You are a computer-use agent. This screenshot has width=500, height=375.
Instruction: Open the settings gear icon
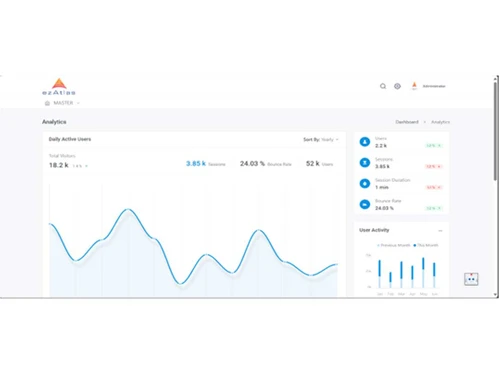(x=397, y=86)
